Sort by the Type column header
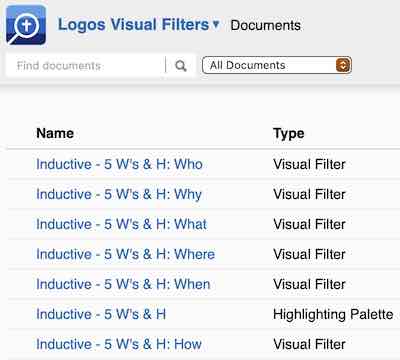 click(x=289, y=134)
